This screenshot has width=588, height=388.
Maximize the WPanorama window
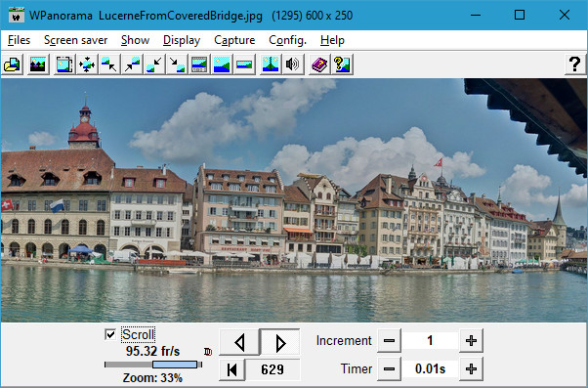click(520, 15)
